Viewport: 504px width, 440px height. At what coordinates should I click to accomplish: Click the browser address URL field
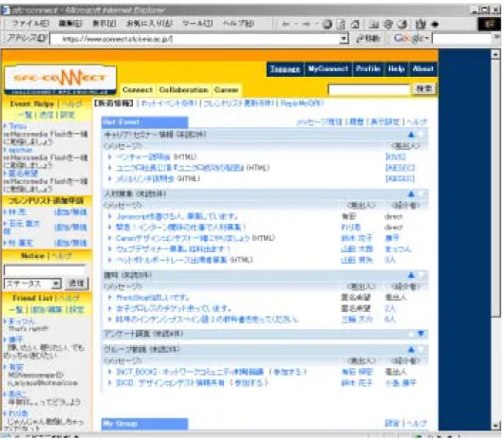coord(196,39)
